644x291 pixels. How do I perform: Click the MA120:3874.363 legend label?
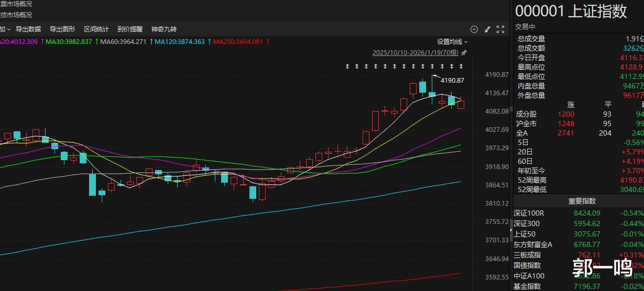tap(180, 42)
